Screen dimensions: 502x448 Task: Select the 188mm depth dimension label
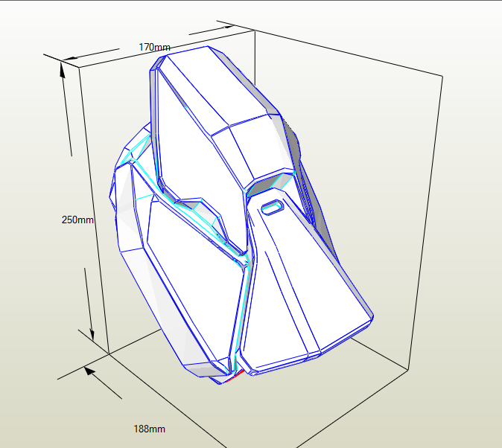point(149,429)
